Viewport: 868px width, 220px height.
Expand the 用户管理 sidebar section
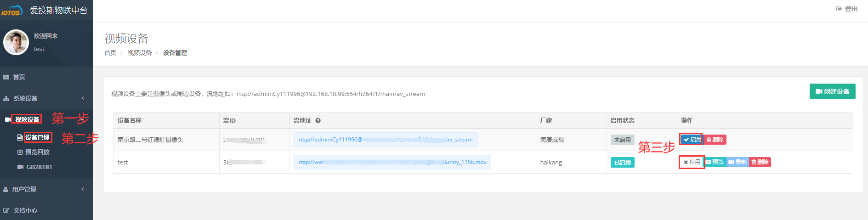click(24, 189)
